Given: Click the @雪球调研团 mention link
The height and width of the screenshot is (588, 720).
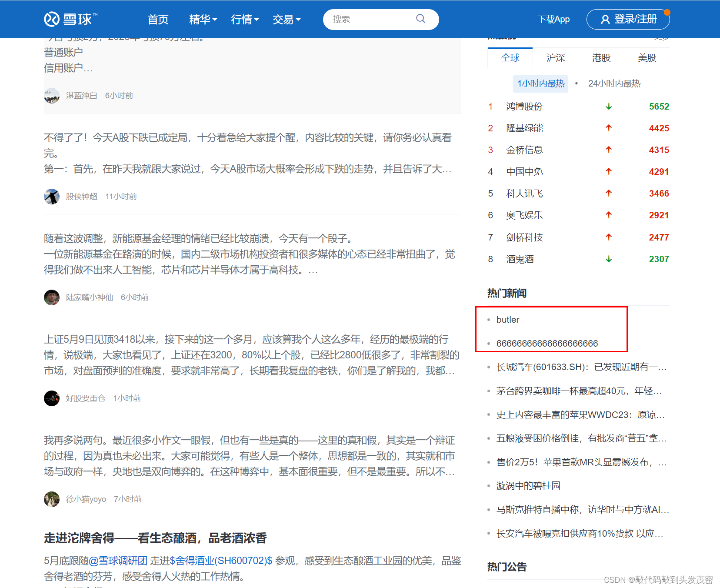Looking at the screenshot, I should tap(118, 561).
